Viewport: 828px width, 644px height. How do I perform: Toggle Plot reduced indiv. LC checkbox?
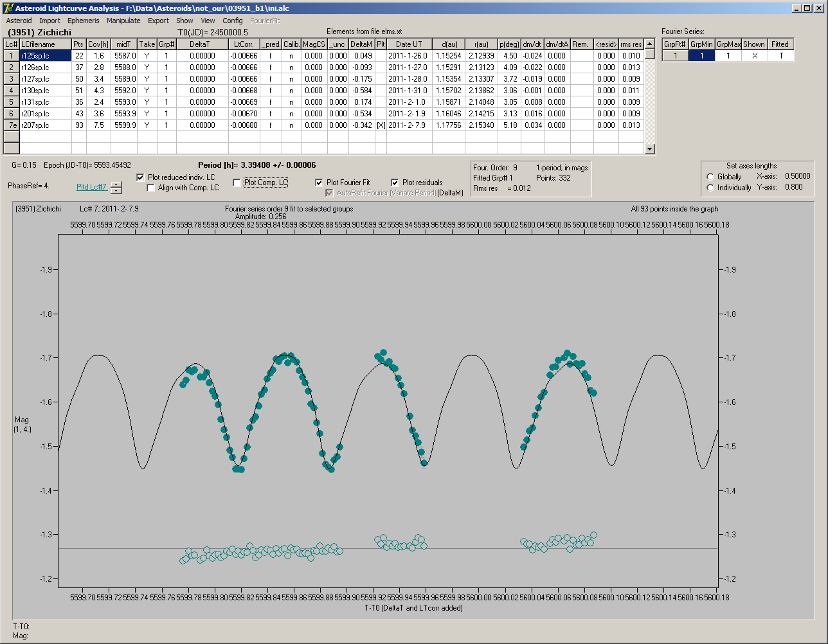[141, 177]
